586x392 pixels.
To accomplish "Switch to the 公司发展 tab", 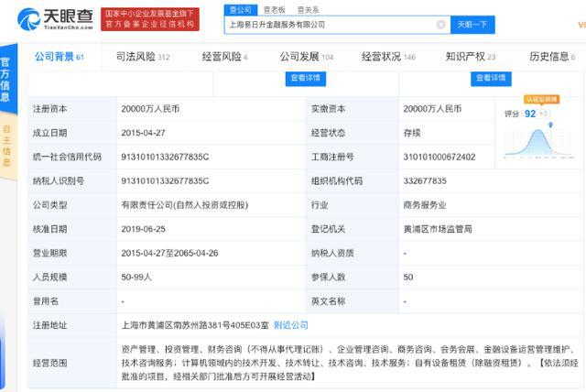I will [x=307, y=57].
